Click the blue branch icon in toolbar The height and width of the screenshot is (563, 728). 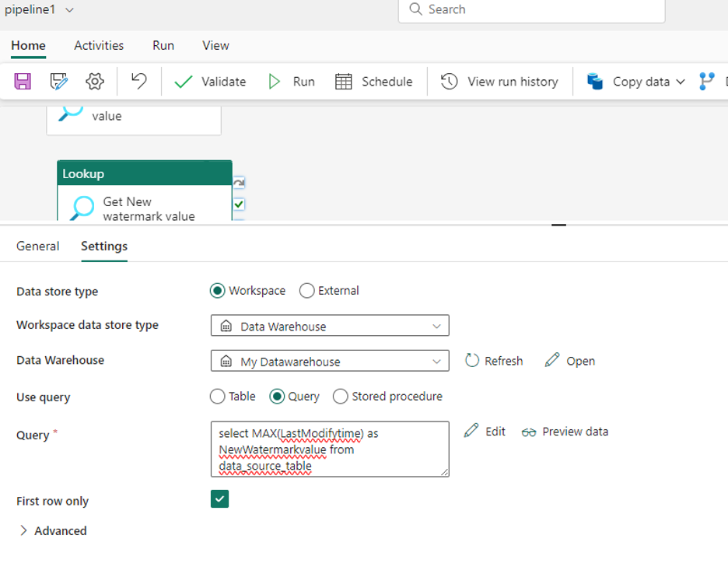[x=706, y=81]
